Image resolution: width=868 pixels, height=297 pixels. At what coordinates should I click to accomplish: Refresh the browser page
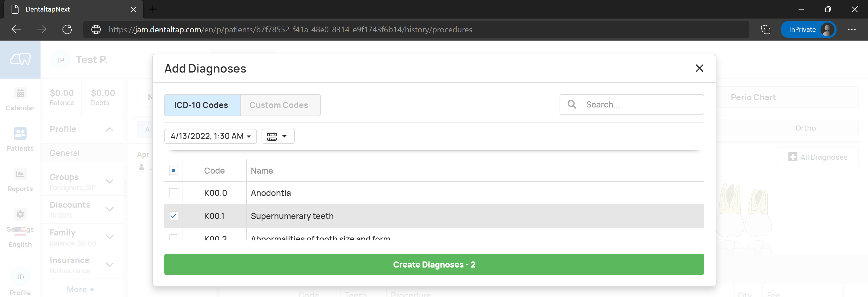pos(67,29)
